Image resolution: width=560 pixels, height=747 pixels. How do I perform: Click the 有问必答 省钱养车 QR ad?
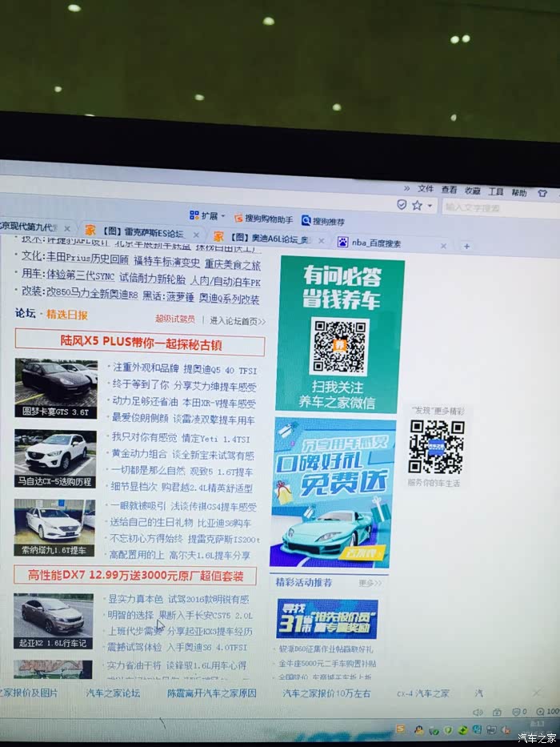point(341,334)
